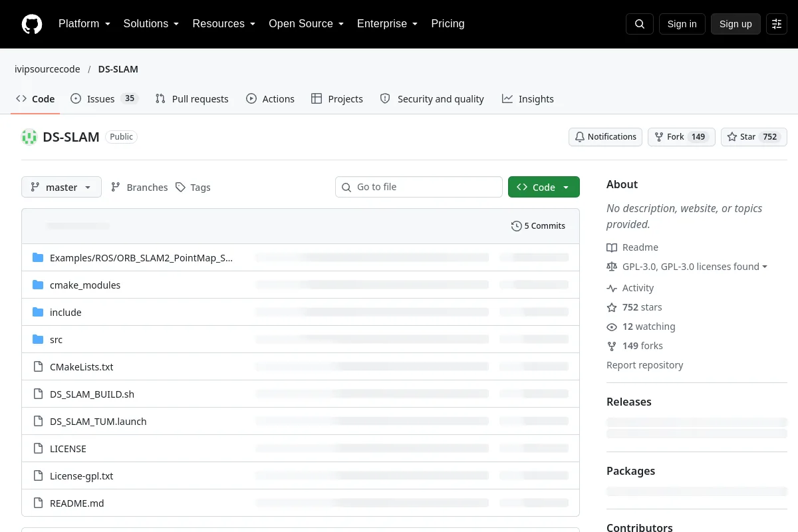
Task: Click the file icon beside README.md
Action: tap(38, 503)
